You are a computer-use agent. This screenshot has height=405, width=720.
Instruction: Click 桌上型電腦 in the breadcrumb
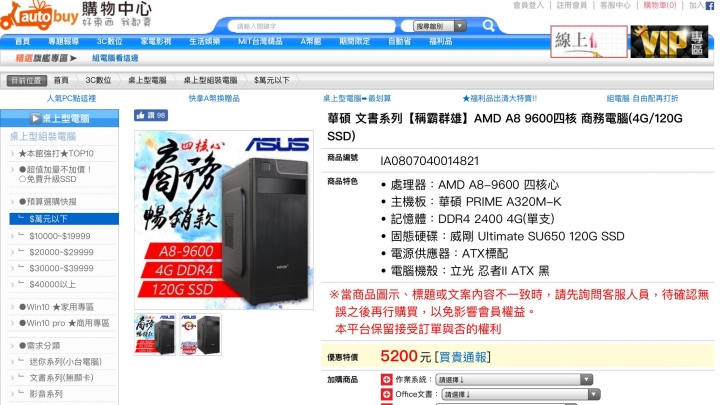(147, 80)
